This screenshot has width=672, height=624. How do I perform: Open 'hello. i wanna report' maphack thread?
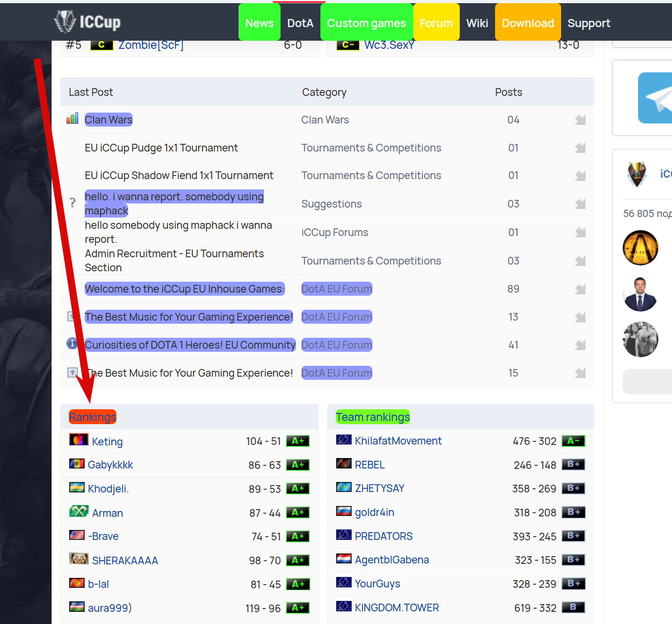point(174,203)
